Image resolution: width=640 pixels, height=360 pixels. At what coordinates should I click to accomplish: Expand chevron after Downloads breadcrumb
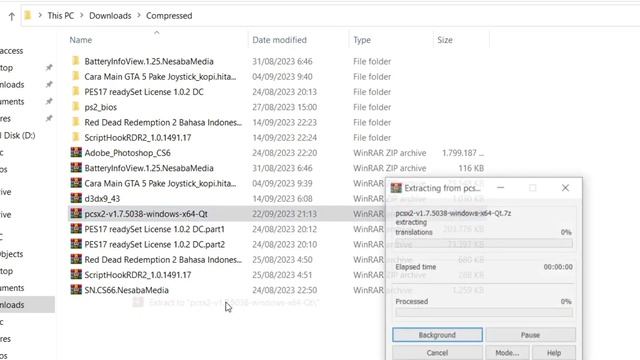click(139, 16)
